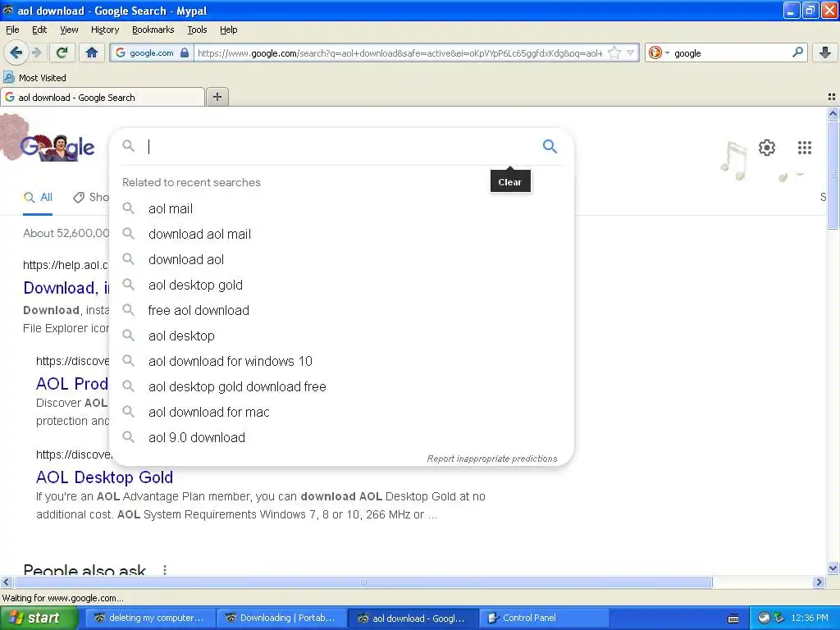This screenshot has width=840, height=630.
Task: Choose 'aol download for mac' suggestion
Action: point(341,412)
